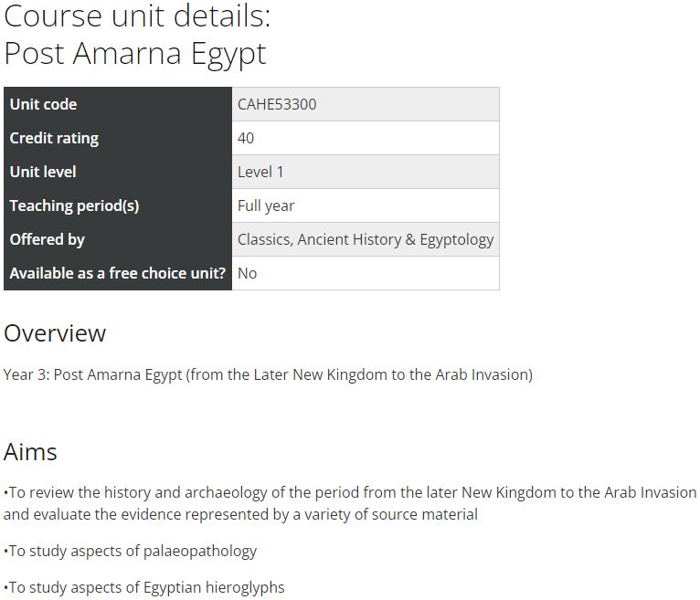Screen dimensions: 700x600
Task: Click the 'Post Amarna Egypt' title
Action: [135, 54]
